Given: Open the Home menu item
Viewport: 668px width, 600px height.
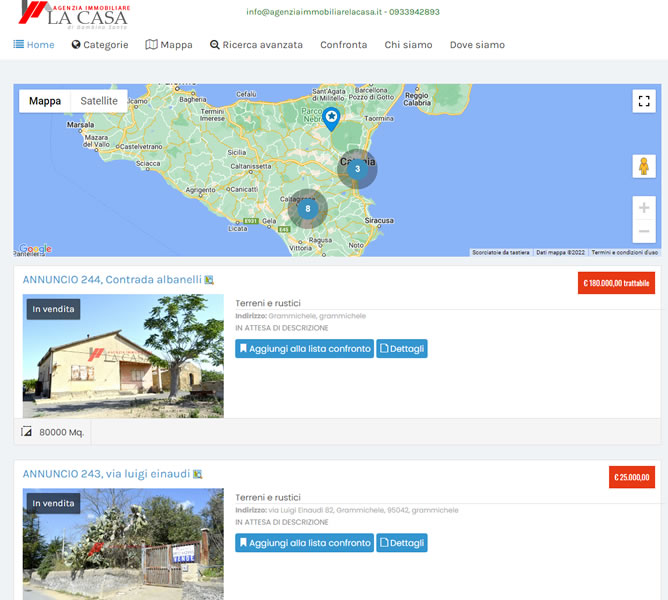Looking at the screenshot, I should point(34,45).
